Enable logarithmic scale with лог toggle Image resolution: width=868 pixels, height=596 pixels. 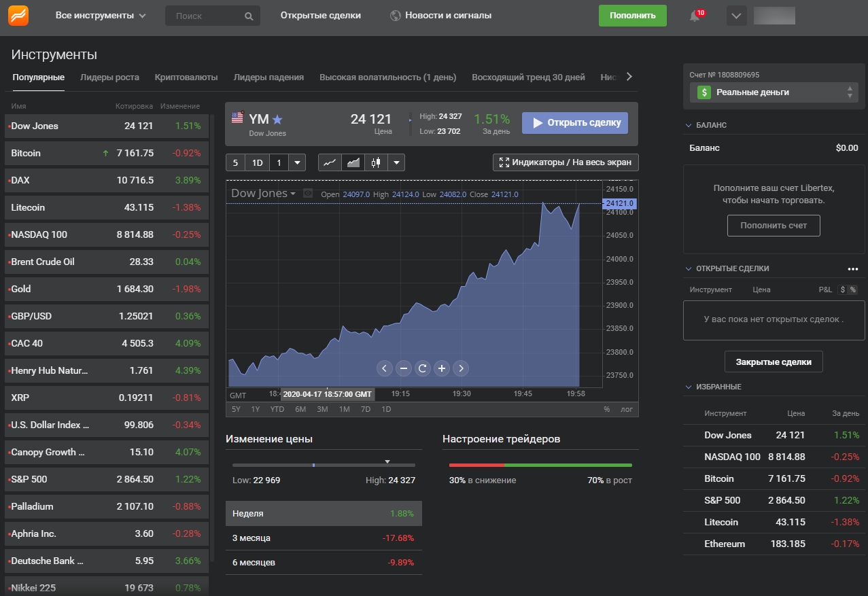click(x=625, y=408)
